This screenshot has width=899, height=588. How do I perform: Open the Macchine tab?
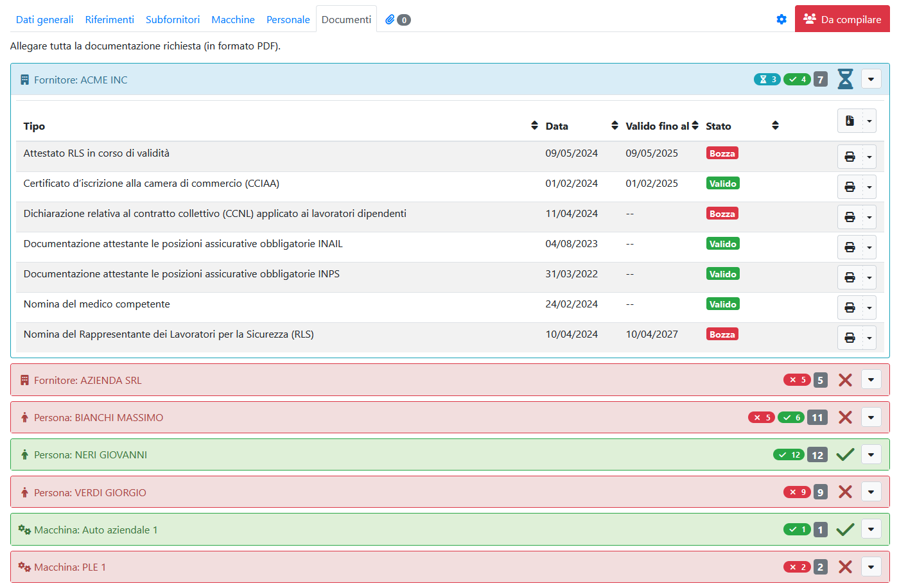(233, 19)
